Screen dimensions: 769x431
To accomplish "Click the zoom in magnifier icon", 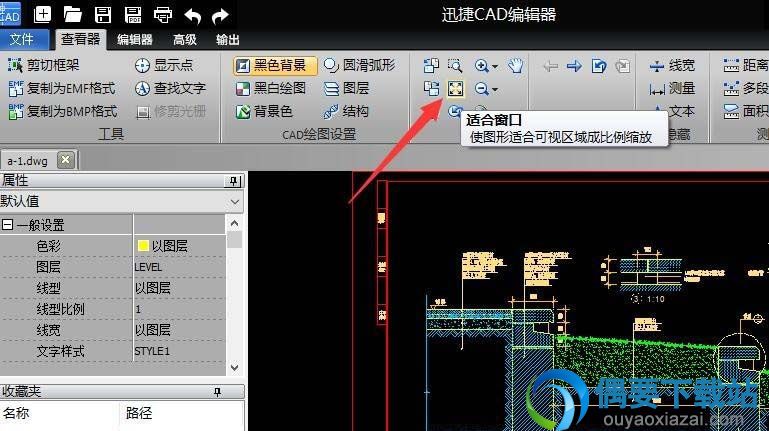I will (482, 66).
